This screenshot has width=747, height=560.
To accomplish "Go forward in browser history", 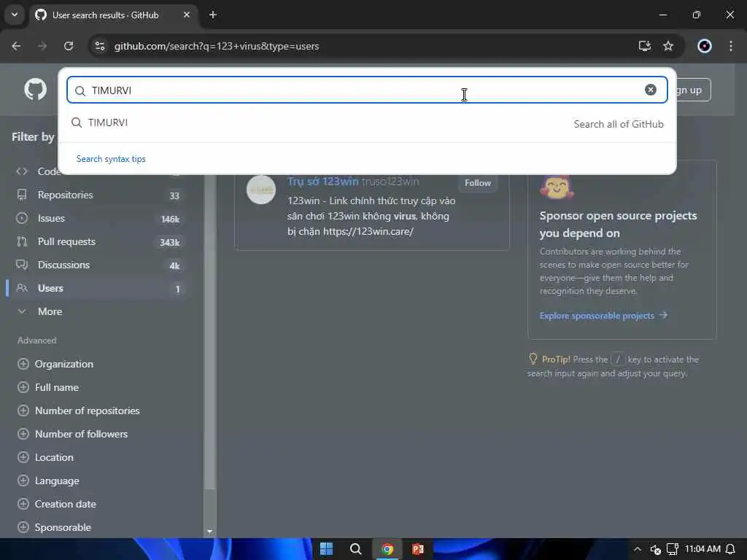I will tap(42, 46).
